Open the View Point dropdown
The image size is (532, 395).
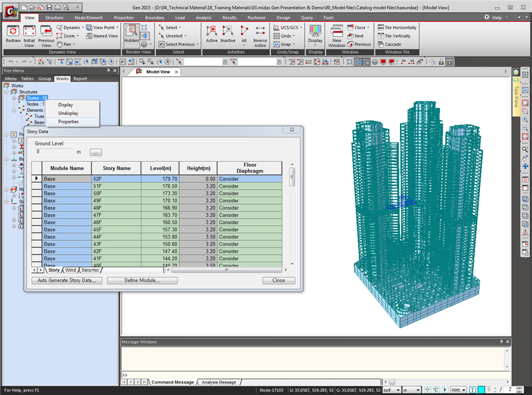coord(103,28)
